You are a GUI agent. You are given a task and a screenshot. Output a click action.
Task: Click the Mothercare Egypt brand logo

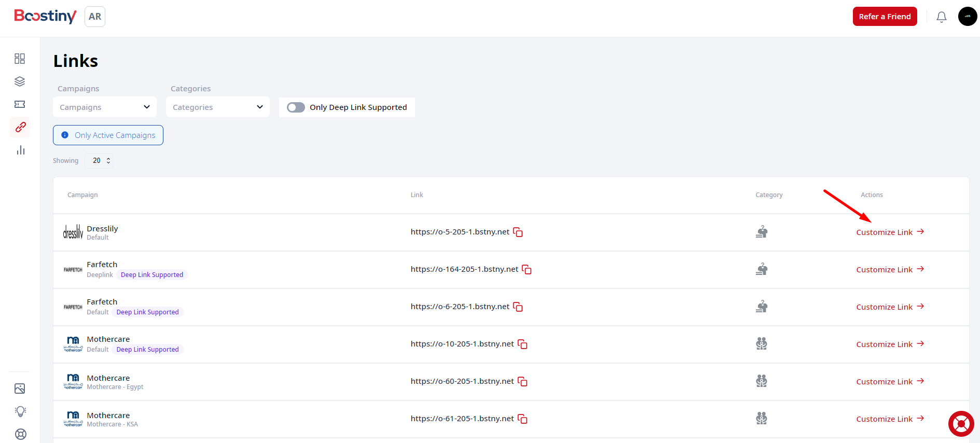click(x=73, y=381)
